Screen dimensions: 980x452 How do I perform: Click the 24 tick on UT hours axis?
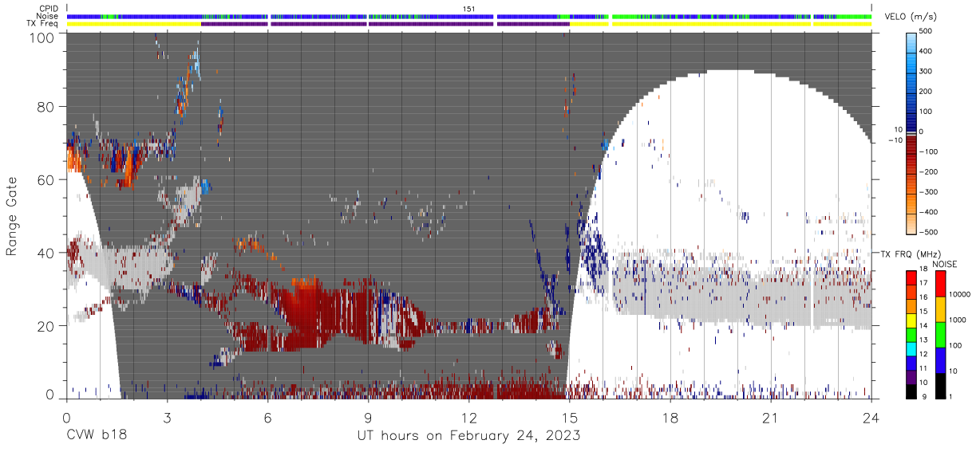[x=871, y=417]
